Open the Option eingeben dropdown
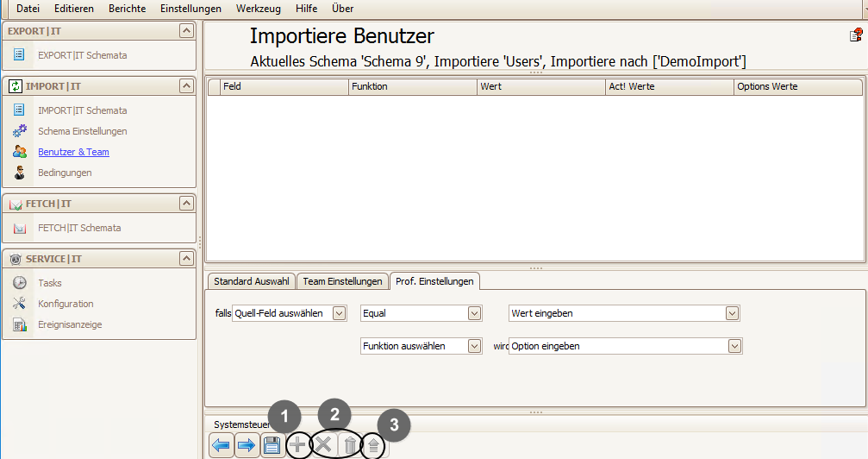This screenshot has height=459, width=868. (x=734, y=346)
